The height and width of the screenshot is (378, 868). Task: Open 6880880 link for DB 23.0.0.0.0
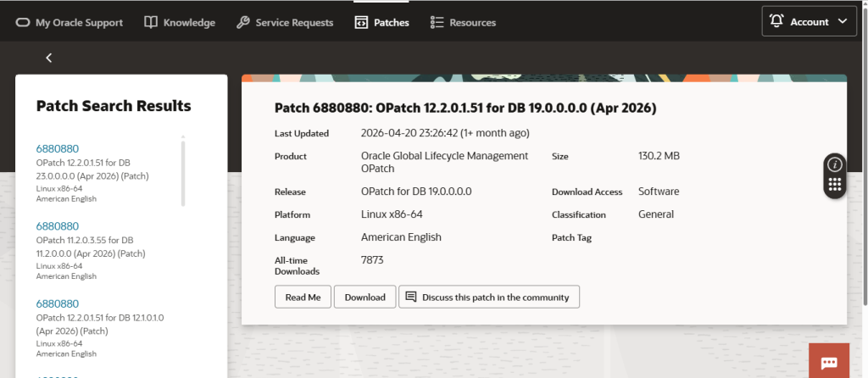point(58,148)
